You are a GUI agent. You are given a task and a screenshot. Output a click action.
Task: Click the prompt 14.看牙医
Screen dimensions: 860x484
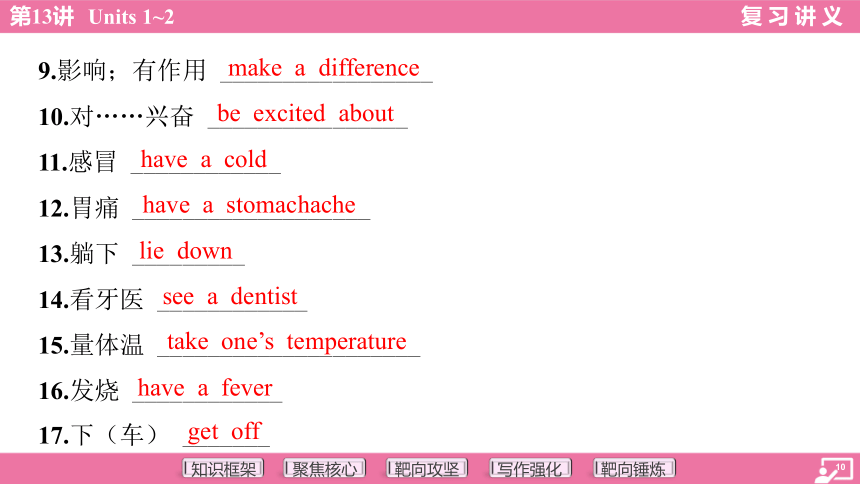pyautogui.click(x=90, y=299)
